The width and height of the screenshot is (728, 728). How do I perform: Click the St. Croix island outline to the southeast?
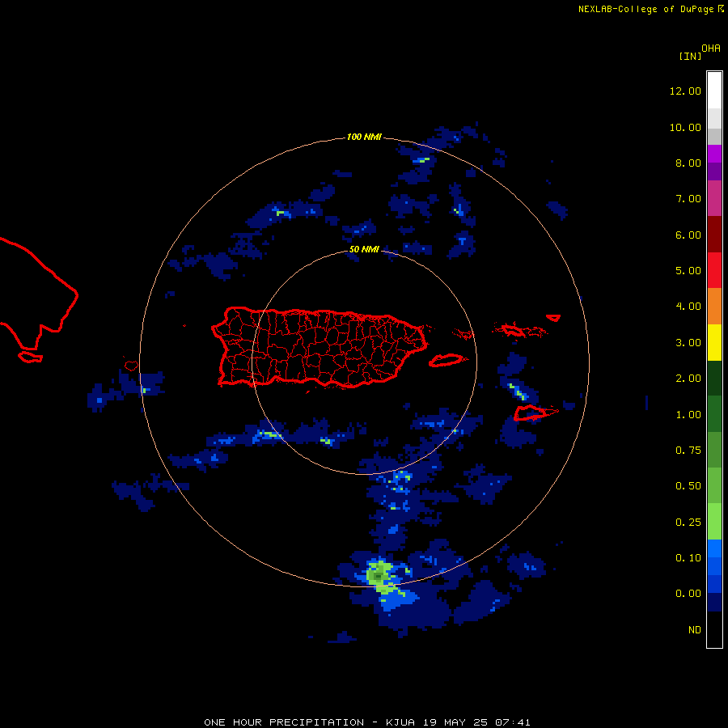coord(532,413)
